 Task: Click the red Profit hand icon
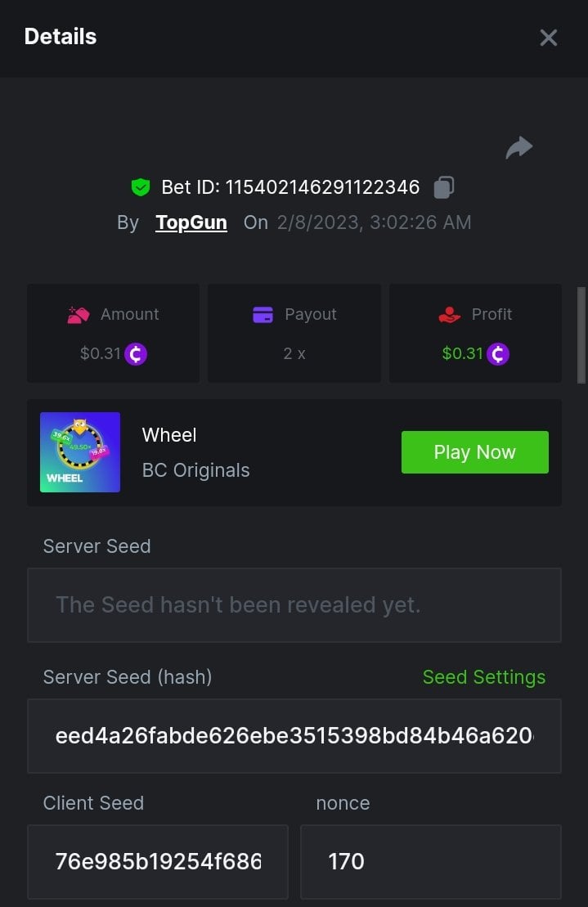coord(450,315)
